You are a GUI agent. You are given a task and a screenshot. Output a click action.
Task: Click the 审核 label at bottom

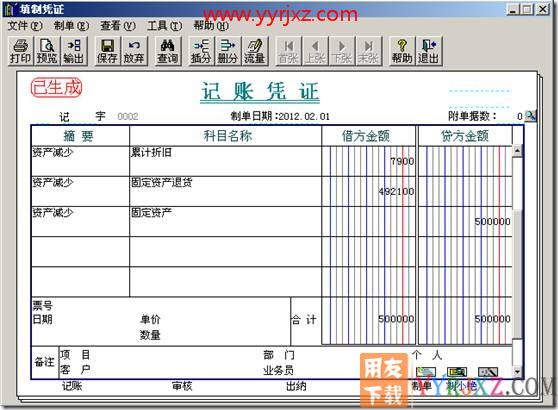tap(182, 386)
